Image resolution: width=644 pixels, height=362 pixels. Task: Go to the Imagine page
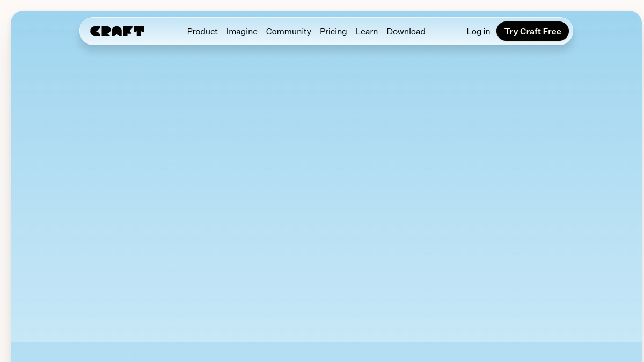[242, 32]
